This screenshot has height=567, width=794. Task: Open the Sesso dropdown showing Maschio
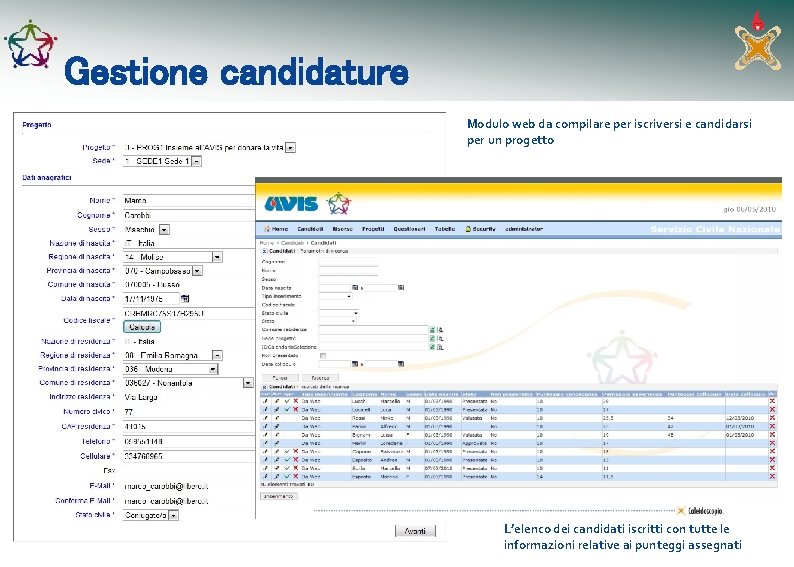[164, 229]
